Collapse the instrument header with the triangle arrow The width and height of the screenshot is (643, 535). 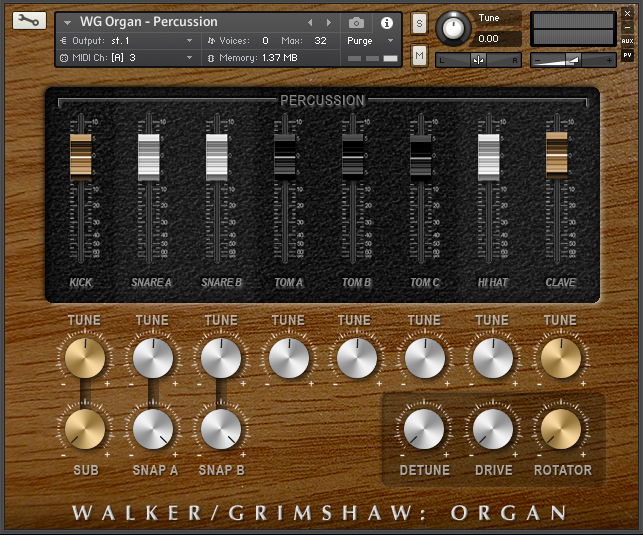coord(67,22)
